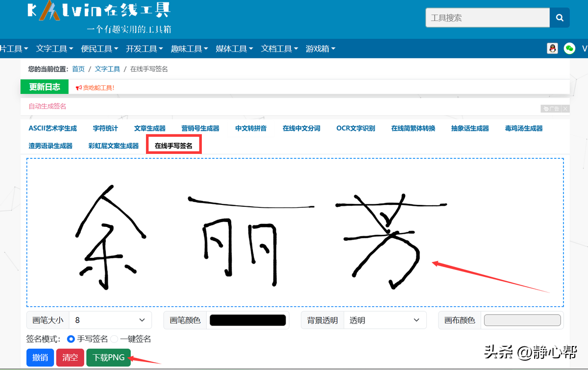Click the OCR文字识别 tab
This screenshot has width=588, height=370.
(x=355, y=128)
